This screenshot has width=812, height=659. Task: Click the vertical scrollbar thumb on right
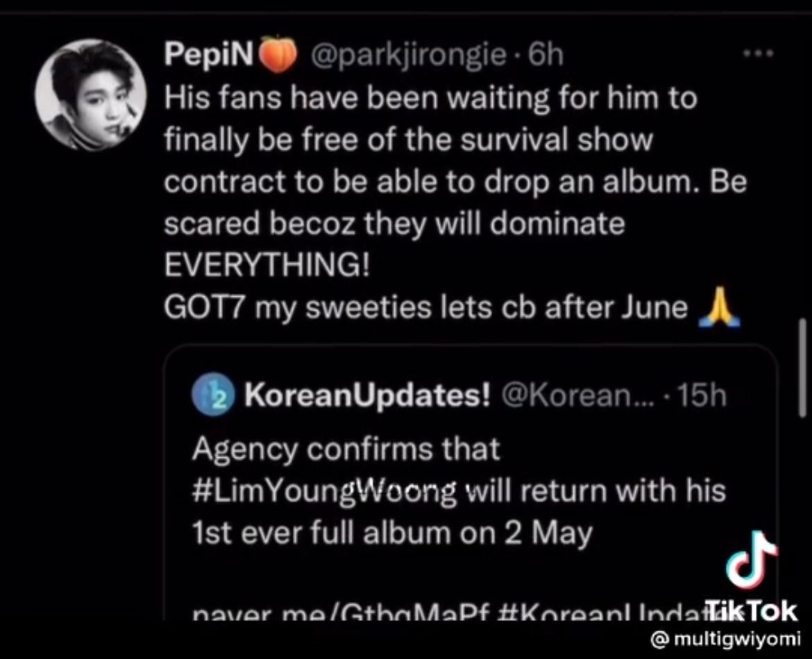tap(802, 367)
